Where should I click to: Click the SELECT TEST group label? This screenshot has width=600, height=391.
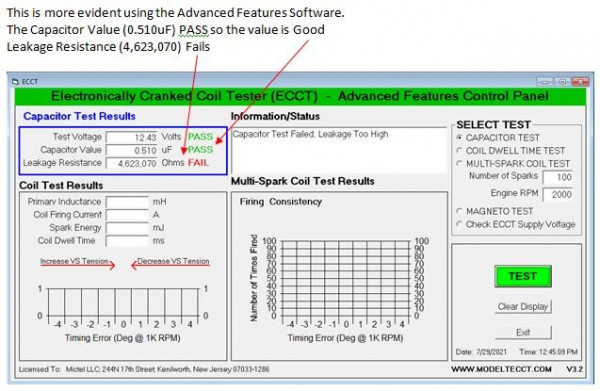click(x=493, y=125)
